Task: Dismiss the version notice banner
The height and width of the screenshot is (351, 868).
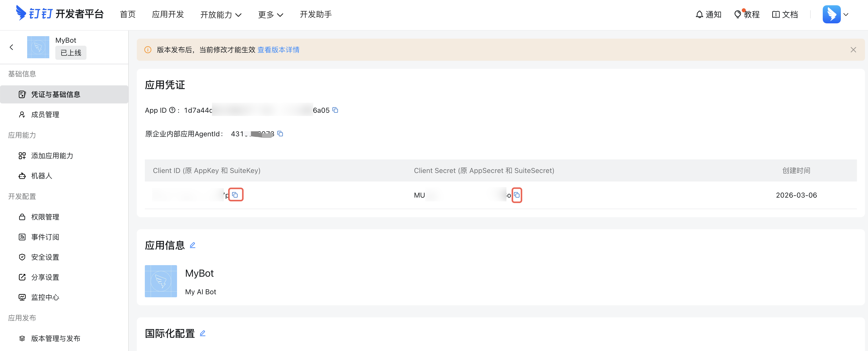Action: tap(853, 50)
